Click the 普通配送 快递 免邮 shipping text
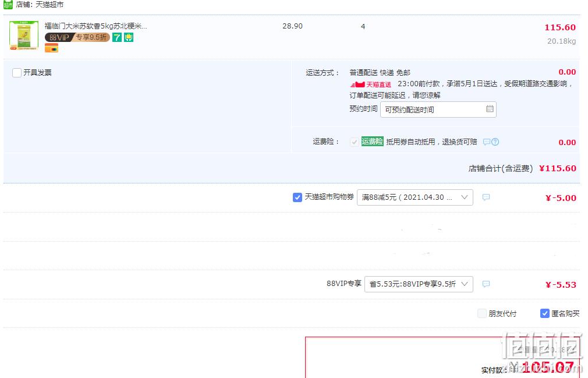 tap(380, 73)
